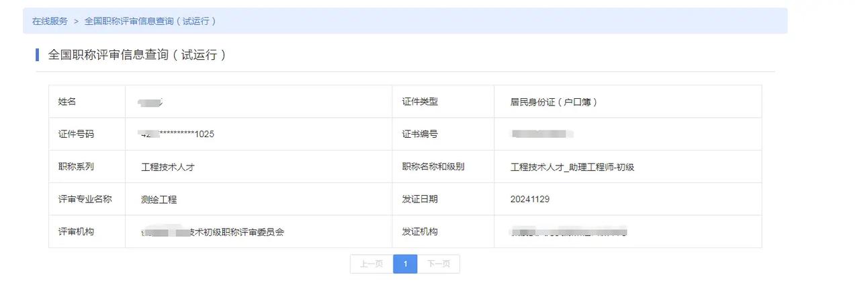Select the 评审机构 label cell
Screen dimensions: 868x308
(87, 231)
